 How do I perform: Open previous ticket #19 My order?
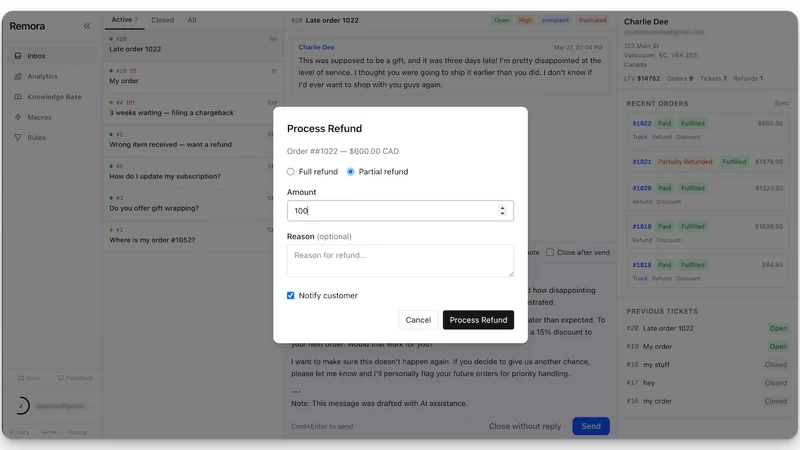[x=707, y=346]
